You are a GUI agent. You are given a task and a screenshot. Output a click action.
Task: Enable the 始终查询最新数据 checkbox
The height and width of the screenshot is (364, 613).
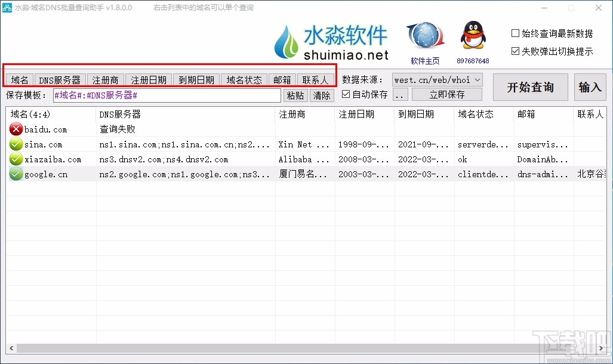click(514, 33)
